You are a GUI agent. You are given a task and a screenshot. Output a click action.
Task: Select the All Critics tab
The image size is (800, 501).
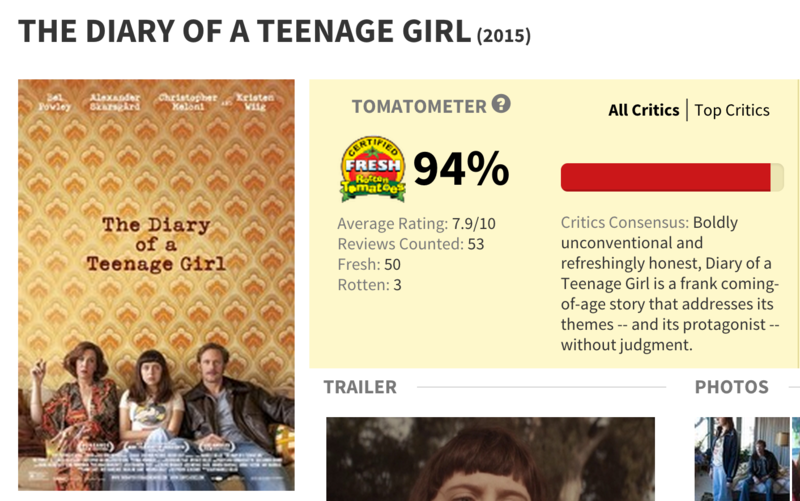643,110
